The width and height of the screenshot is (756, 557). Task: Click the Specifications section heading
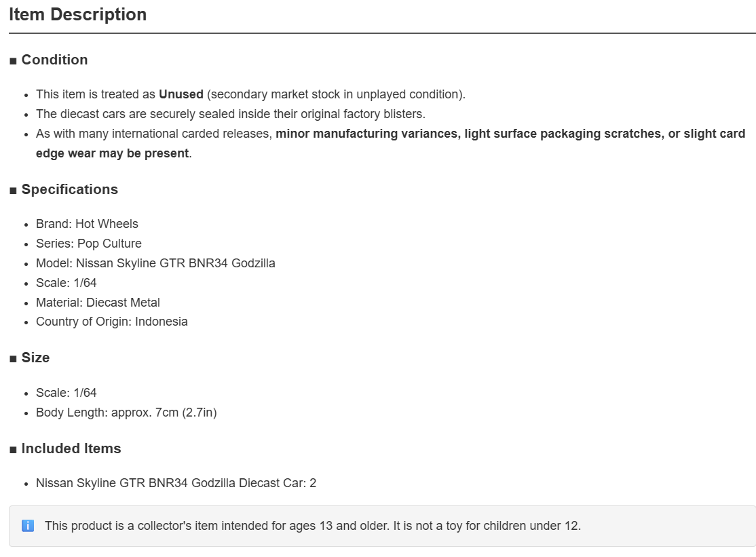point(69,189)
